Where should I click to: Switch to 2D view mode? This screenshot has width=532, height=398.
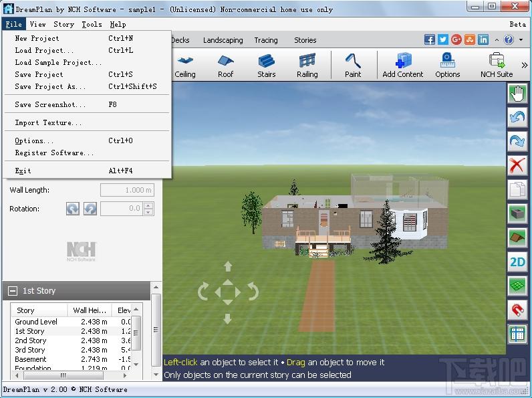point(517,262)
